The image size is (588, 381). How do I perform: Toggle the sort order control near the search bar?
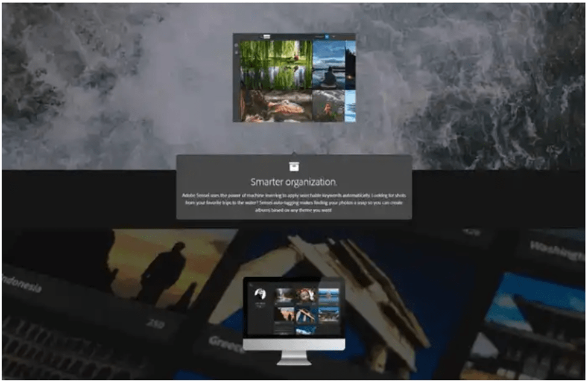click(x=333, y=37)
